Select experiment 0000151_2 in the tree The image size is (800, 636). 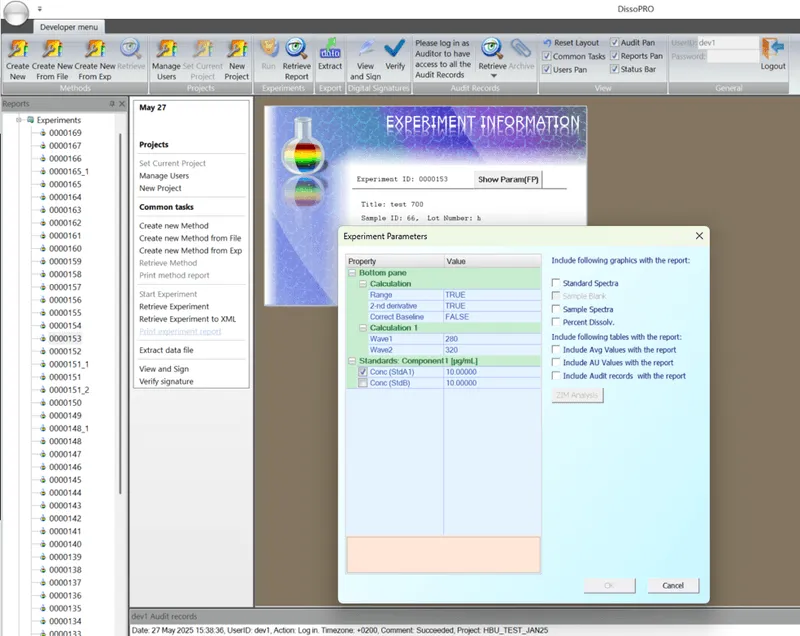coord(69,390)
